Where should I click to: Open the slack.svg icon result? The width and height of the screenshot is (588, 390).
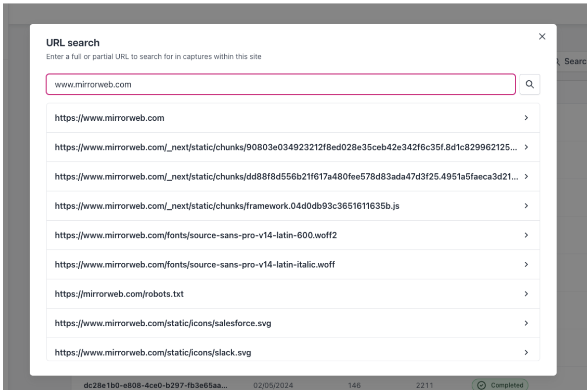293,350
